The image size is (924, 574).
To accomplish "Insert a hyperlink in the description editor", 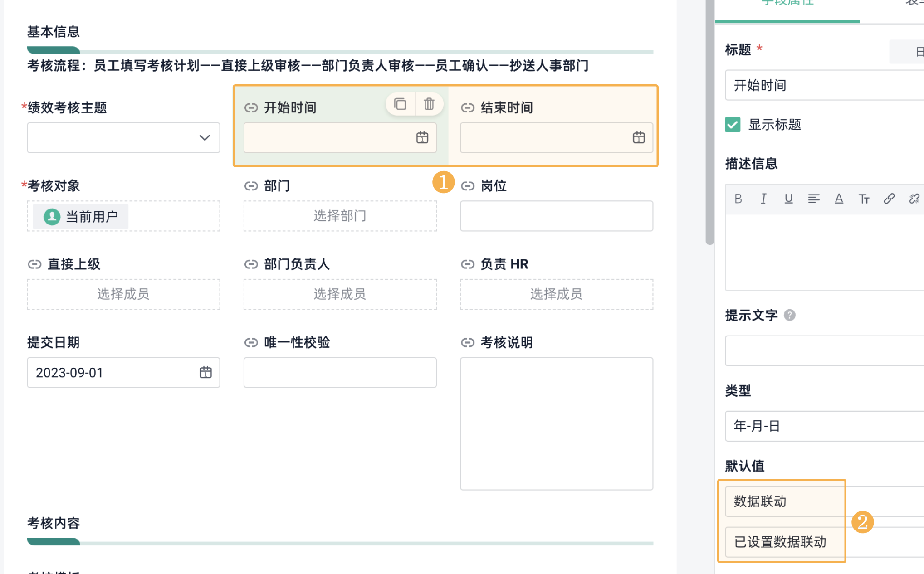I will [x=889, y=199].
